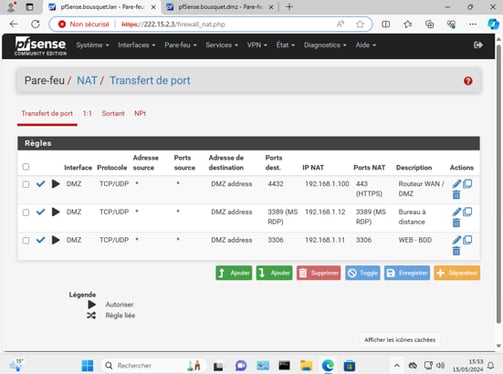This screenshot has height=374, width=503.
Task: Toggle enabled checkmark for 3389 rule
Action: coord(41,212)
